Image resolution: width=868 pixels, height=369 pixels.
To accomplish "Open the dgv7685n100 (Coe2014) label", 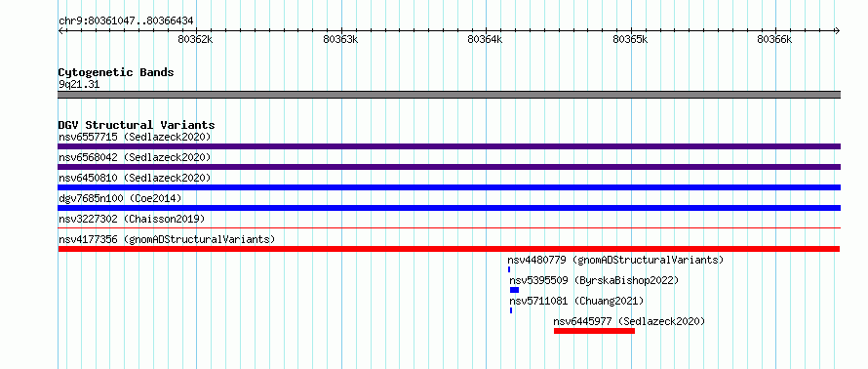I will click(x=120, y=198).
